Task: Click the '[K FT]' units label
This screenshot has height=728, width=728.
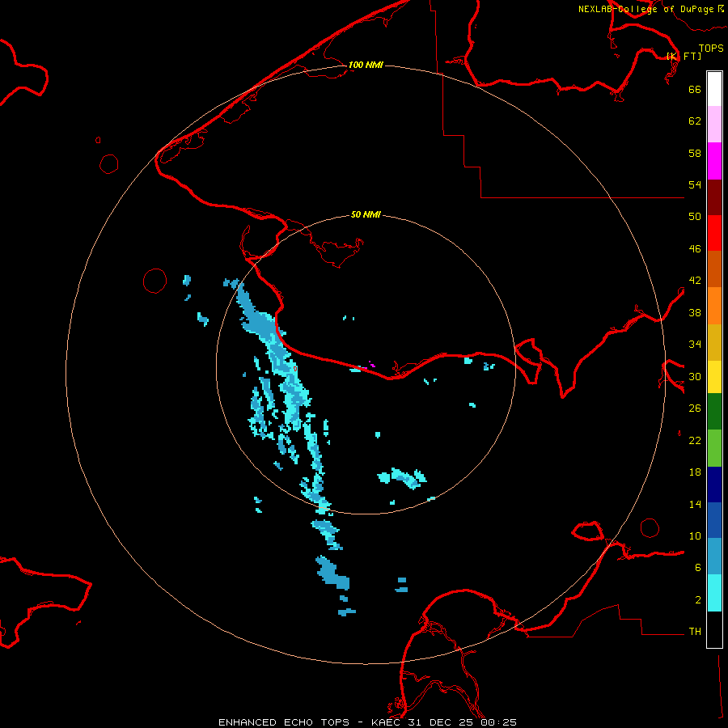Action: [x=684, y=56]
